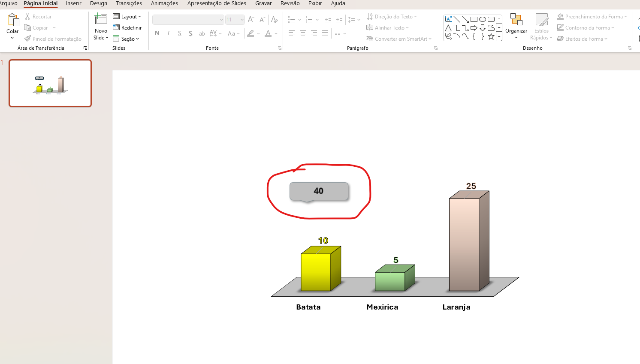Image resolution: width=640 pixels, height=364 pixels.
Task: Center the paragraph text
Action: point(303,33)
